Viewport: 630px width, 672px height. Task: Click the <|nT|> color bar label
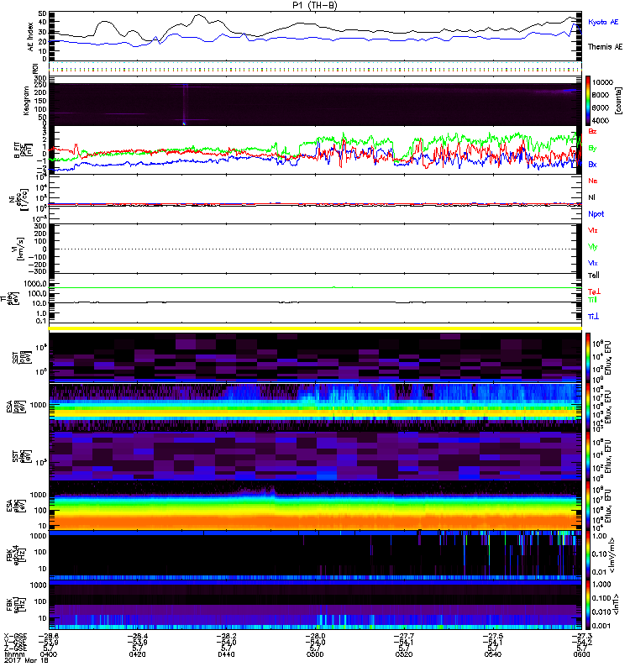[616, 604]
